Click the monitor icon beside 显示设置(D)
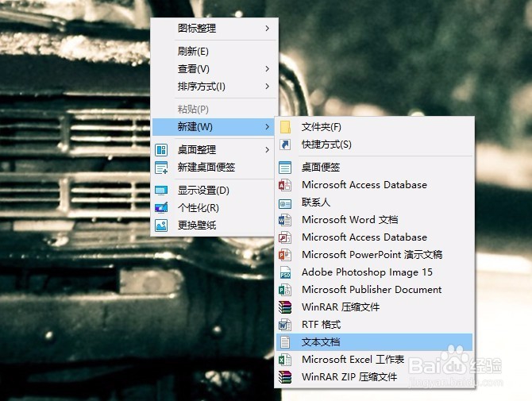 point(161,191)
